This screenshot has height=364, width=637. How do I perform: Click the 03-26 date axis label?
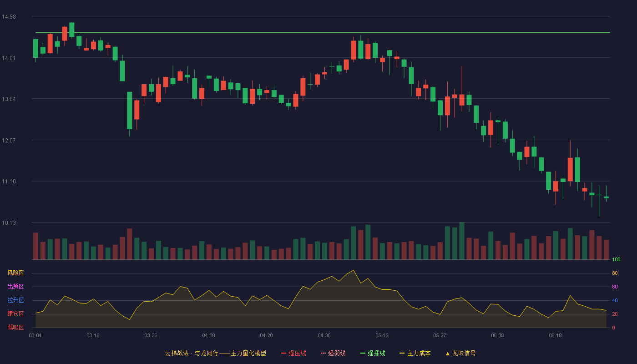[x=151, y=335]
